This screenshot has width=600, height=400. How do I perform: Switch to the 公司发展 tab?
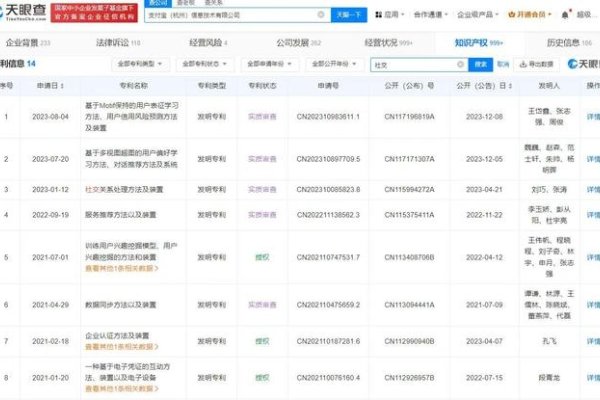[298, 42]
